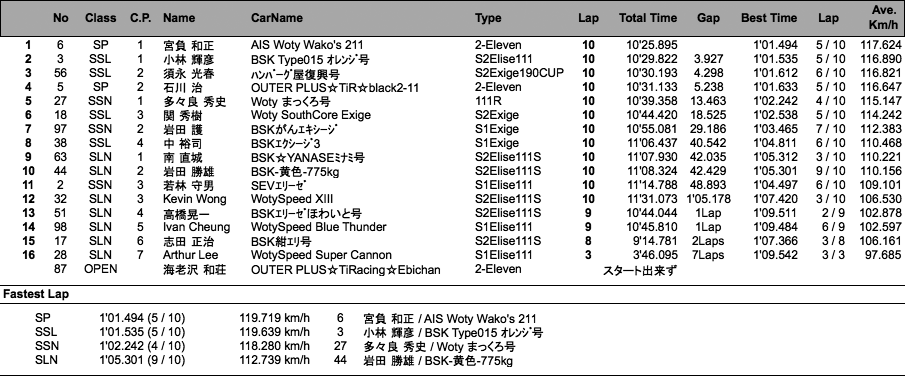Select best time "1'09.542"
The image size is (905, 376).
pos(776,255)
